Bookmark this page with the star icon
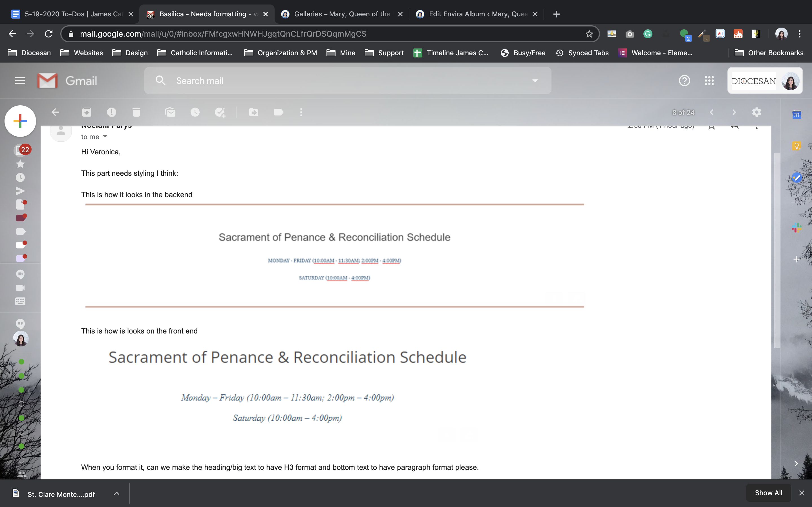Viewport: 812px width, 507px height. coord(589,34)
